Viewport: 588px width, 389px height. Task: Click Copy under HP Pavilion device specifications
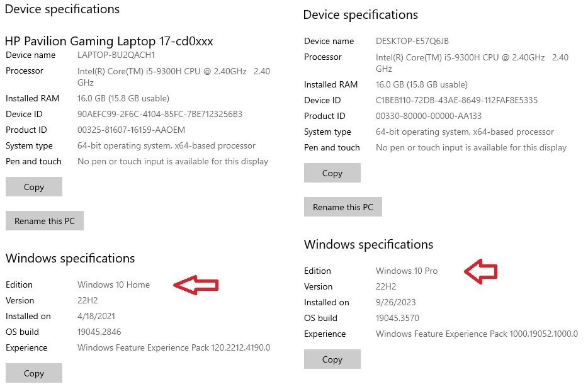pyautogui.click(x=34, y=187)
